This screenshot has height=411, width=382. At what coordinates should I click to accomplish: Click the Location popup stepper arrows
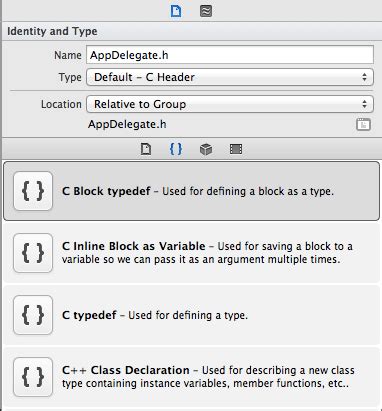click(364, 104)
